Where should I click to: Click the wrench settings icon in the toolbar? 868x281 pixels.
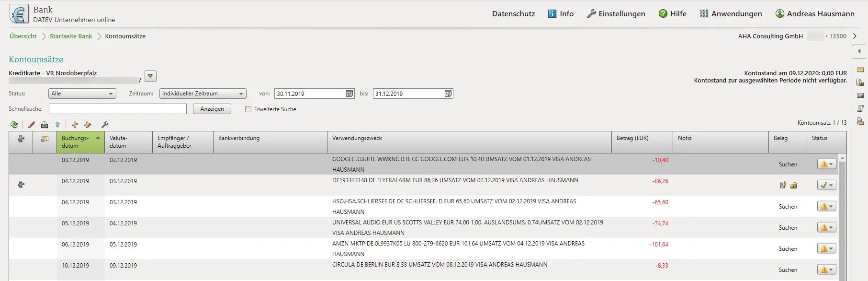tap(105, 125)
